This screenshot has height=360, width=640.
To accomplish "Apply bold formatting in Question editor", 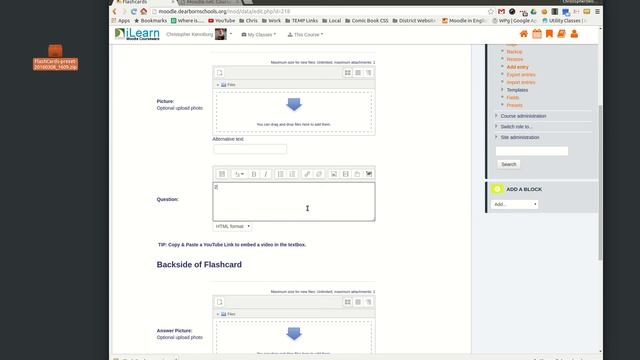I will click(x=254, y=174).
